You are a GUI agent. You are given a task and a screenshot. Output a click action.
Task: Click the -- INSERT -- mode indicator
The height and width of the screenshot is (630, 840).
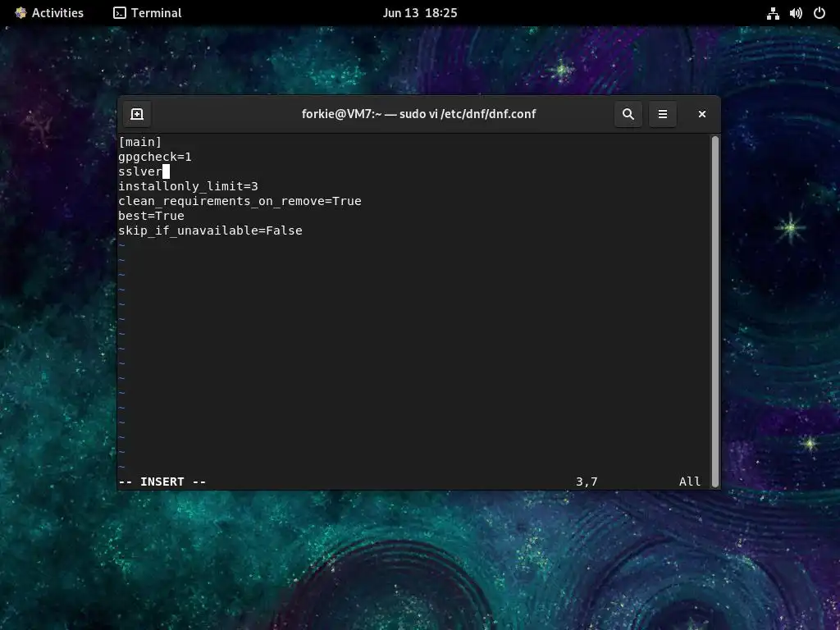162,482
